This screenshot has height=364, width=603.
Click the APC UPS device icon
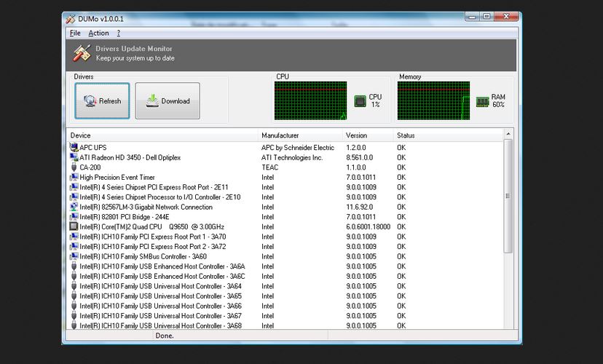[74, 147]
